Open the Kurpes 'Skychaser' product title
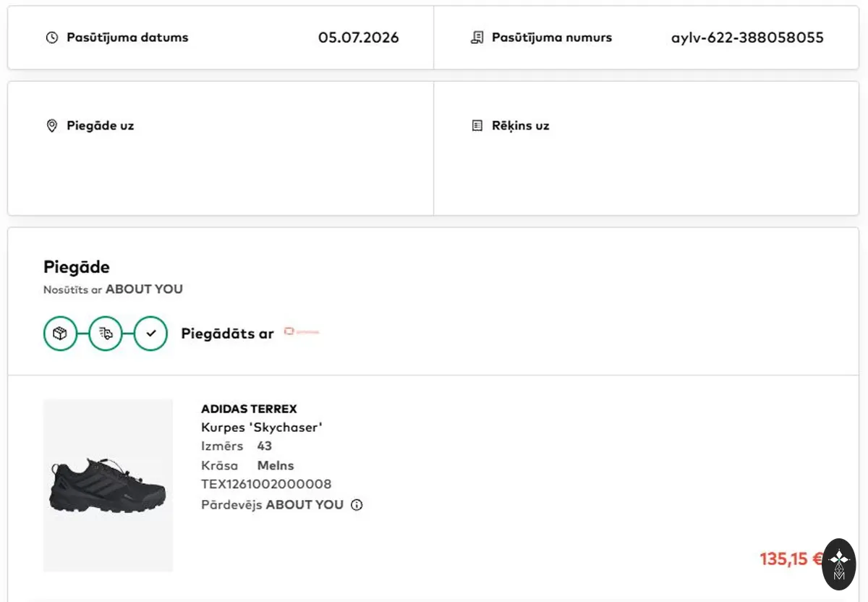Viewport: 868px width, 602px height. click(262, 428)
